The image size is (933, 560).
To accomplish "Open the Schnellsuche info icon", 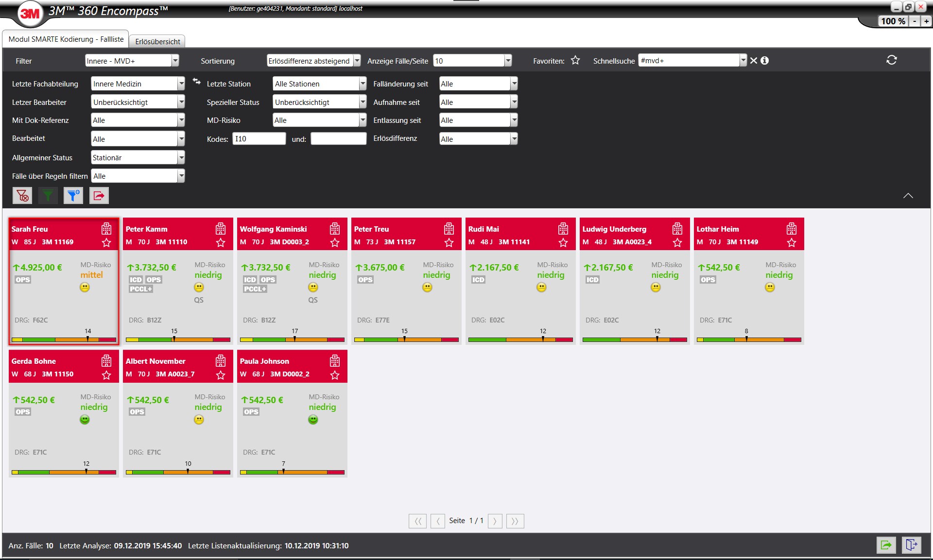I will tap(764, 61).
